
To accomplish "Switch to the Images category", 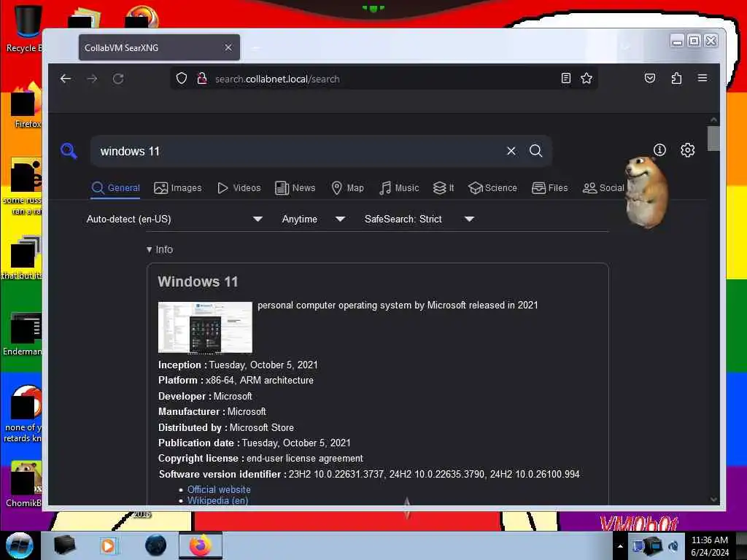I will [178, 188].
